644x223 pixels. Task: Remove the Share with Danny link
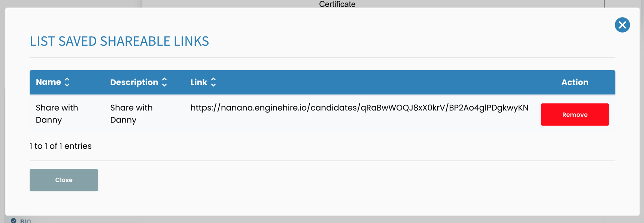tap(575, 114)
